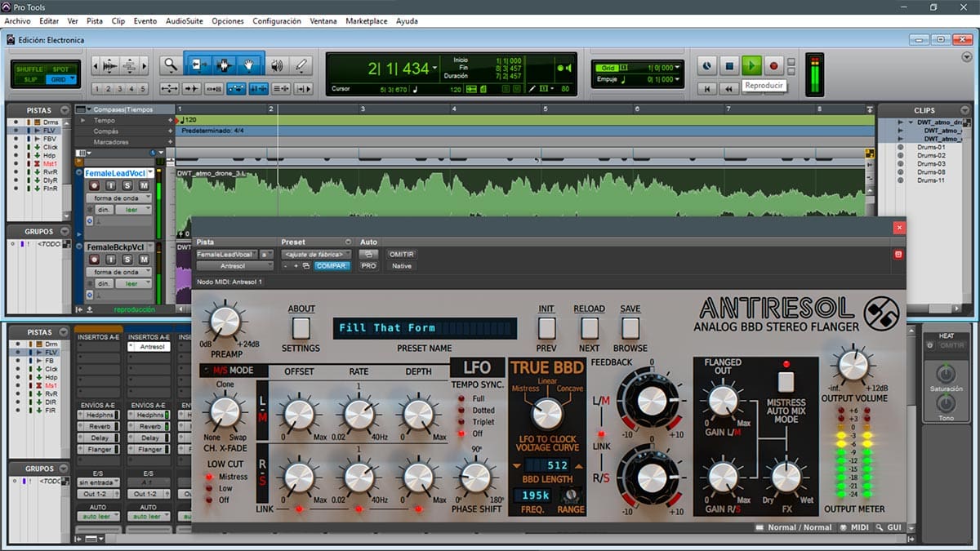Click the record enable button on FemaleLeadVocl
Viewport: 980px width, 551px height.
point(94,186)
